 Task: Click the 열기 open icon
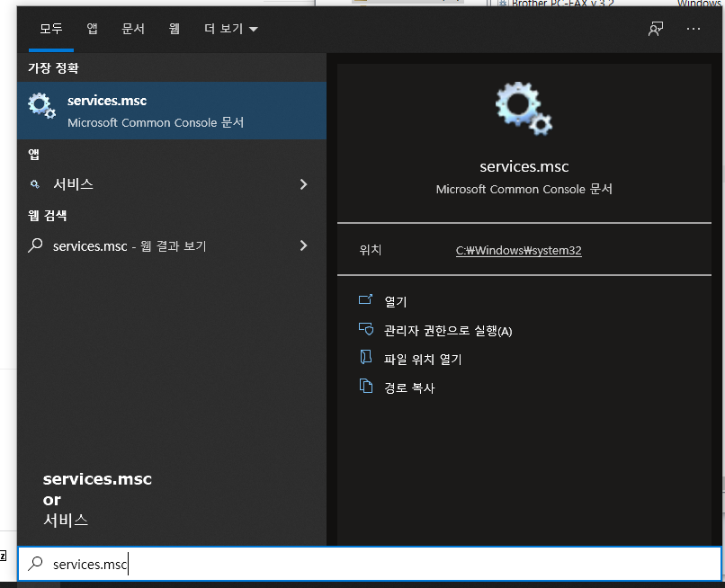click(365, 300)
